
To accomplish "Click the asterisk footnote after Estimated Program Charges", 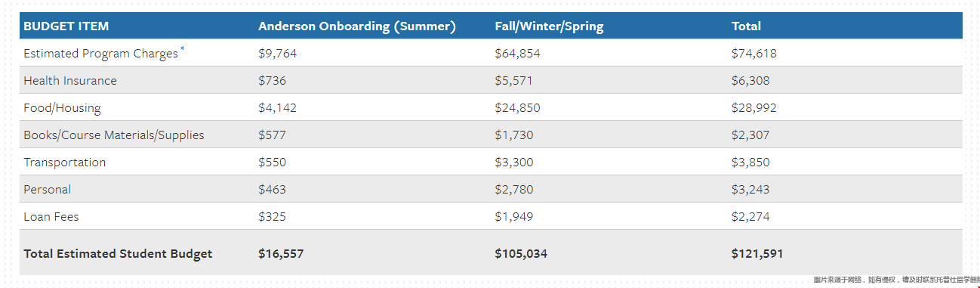I will point(183,50).
